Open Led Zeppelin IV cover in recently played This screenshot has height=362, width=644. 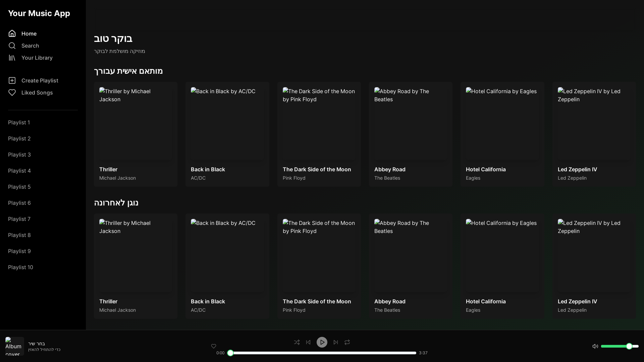click(x=594, y=255)
